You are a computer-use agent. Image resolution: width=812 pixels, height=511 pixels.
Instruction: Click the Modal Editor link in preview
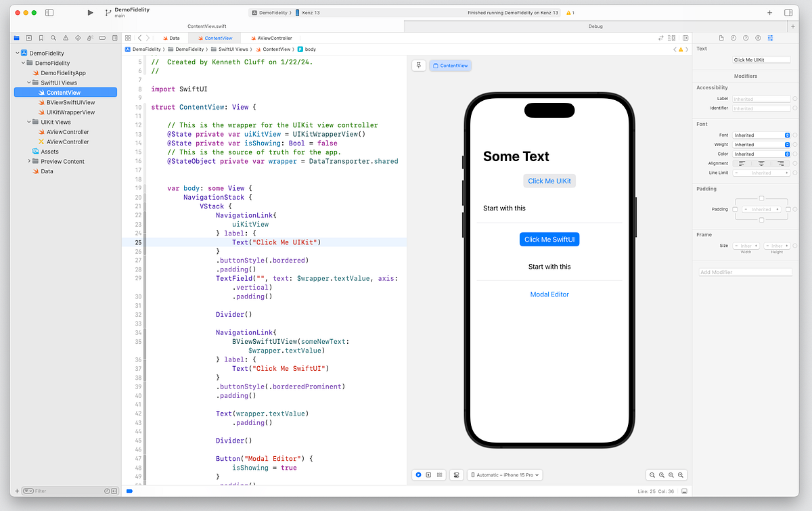click(549, 294)
